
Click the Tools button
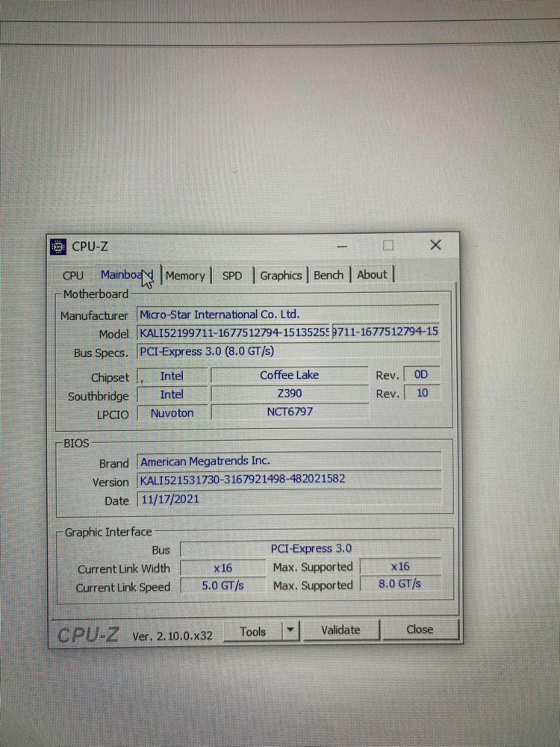pos(252,631)
